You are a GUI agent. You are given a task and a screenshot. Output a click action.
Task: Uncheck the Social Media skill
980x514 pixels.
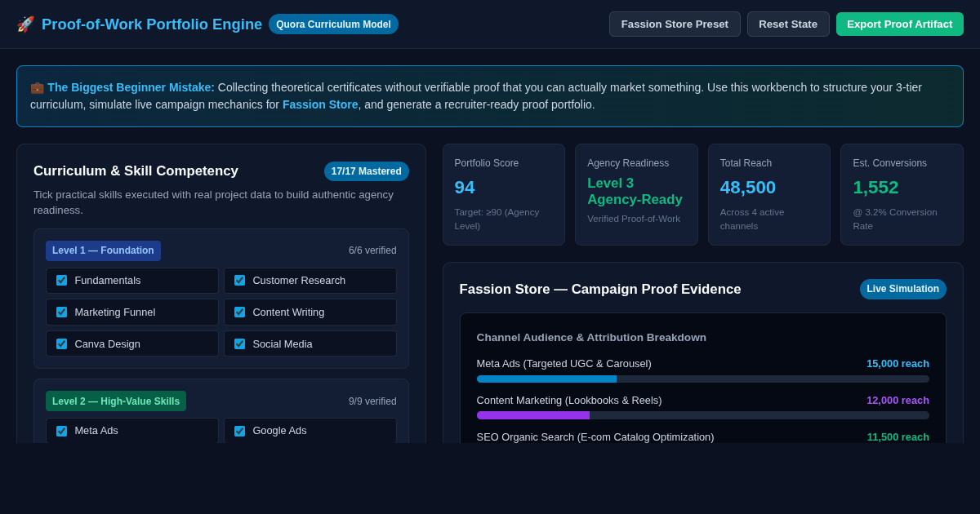pos(239,343)
